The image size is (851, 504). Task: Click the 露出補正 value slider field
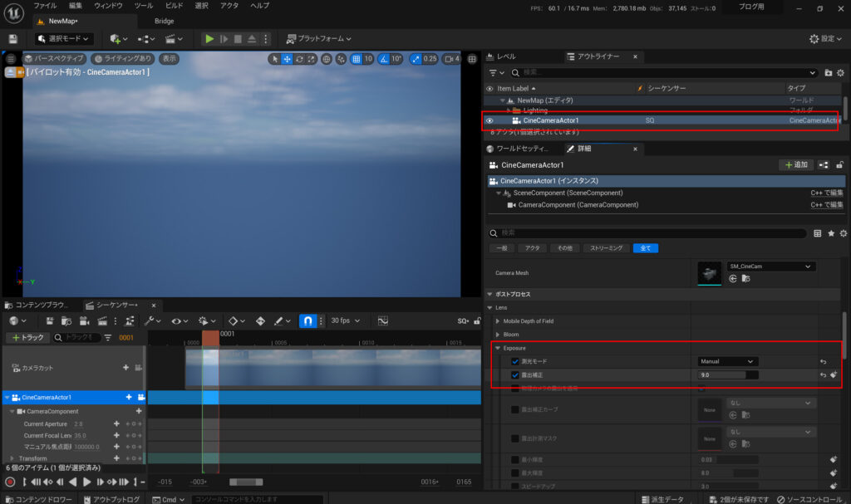click(728, 375)
